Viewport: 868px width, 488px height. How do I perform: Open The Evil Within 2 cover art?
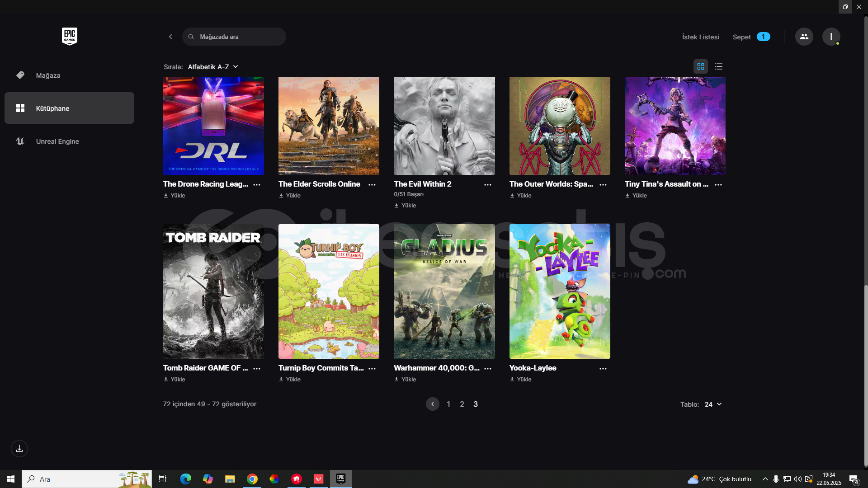[x=444, y=126]
